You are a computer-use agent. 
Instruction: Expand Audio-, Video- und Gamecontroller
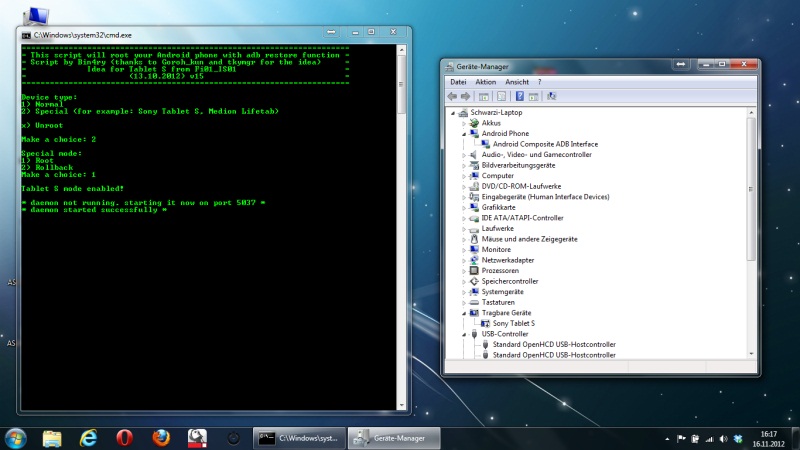click(464, 155)
